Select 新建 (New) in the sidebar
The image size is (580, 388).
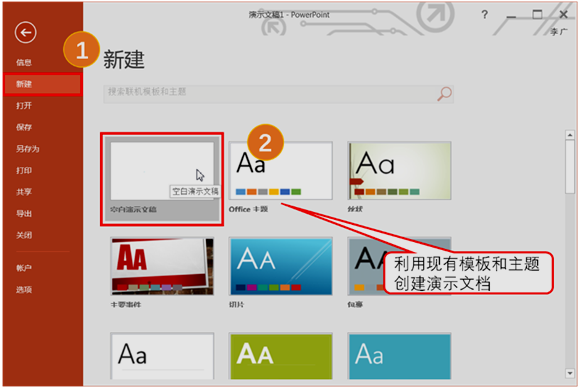43,84
